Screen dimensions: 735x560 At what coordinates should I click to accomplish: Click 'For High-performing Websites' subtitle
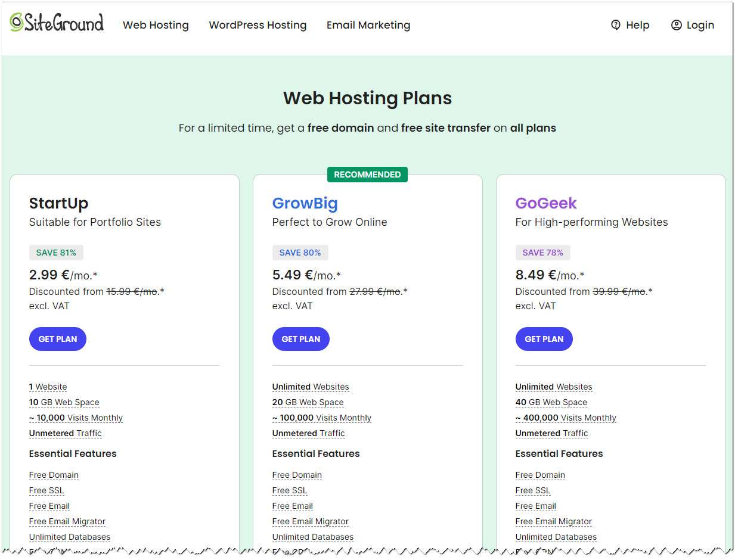[592, 222]
